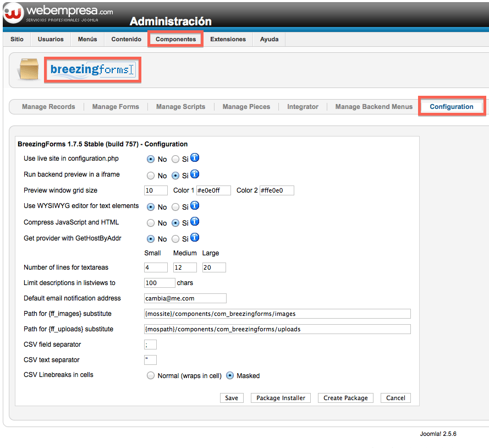489x448 pixels.
Task: Click the webempresa logo icon
Action: [13, 13]
